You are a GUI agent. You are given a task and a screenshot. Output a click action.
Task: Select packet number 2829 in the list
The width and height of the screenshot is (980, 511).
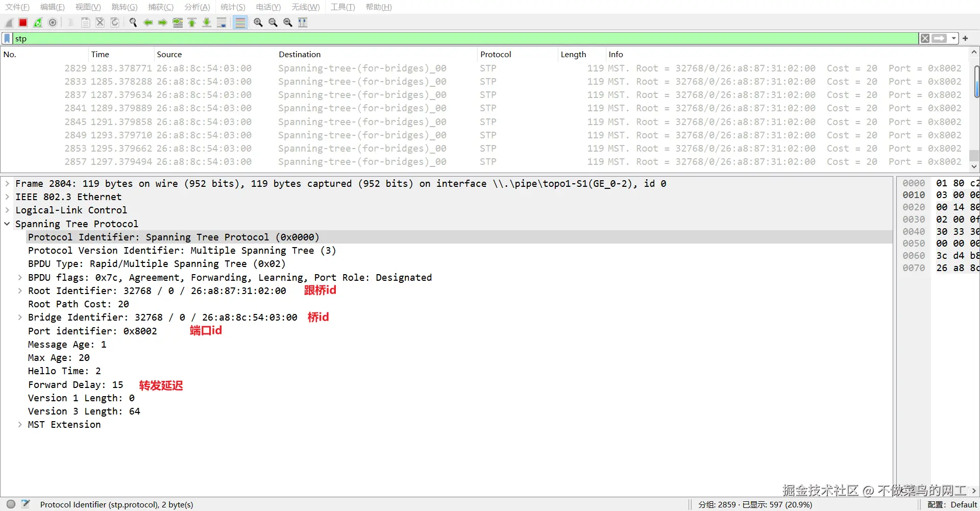[484, 68]
